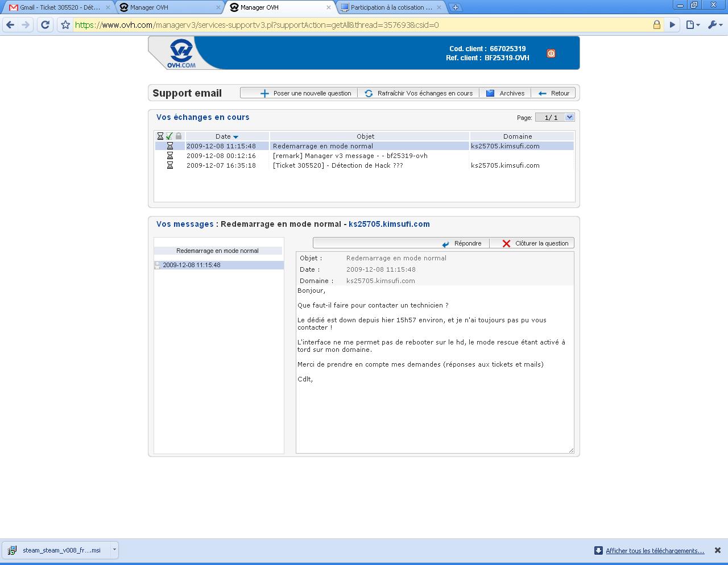
Task: Click inside the message body text area
Action: tap(435, 369)
